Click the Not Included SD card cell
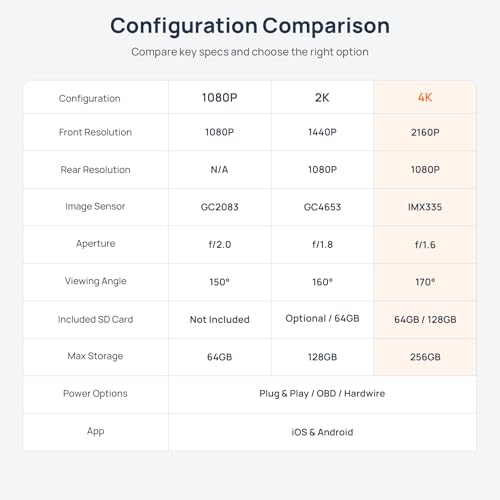This screenshot has height=500, width=500. (219, 319)
